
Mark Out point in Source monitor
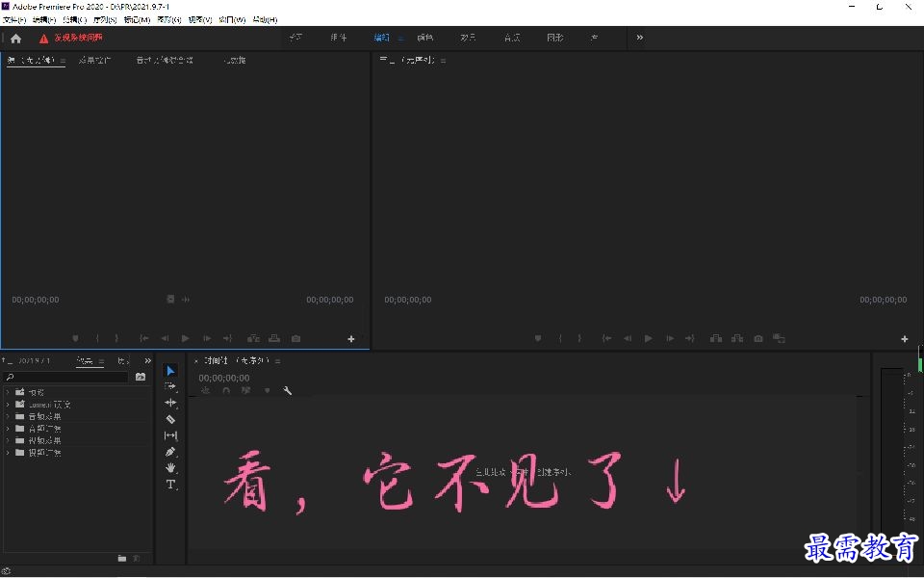(x=116, y=338)
